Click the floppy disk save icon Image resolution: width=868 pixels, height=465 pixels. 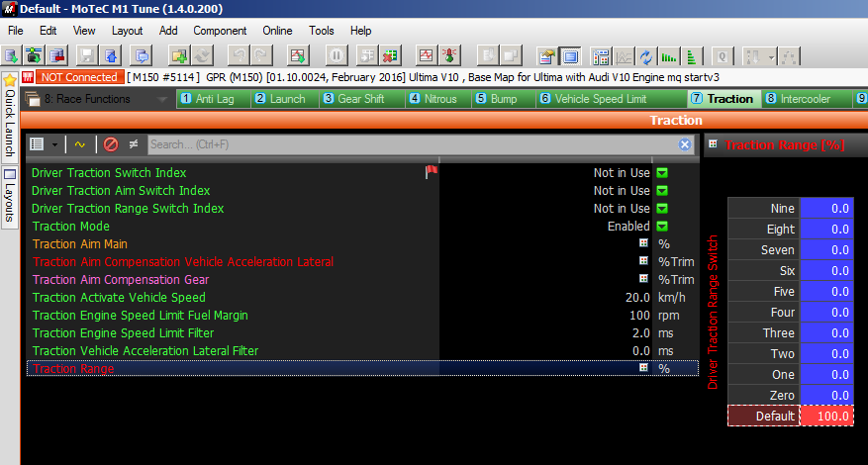[87, 56]
